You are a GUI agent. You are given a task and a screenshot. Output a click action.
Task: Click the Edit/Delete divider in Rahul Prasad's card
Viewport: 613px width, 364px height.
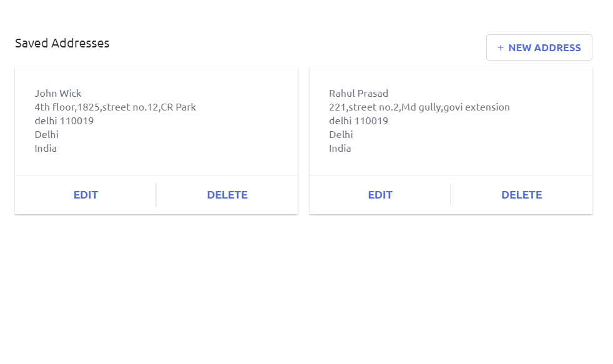point(450,195)
